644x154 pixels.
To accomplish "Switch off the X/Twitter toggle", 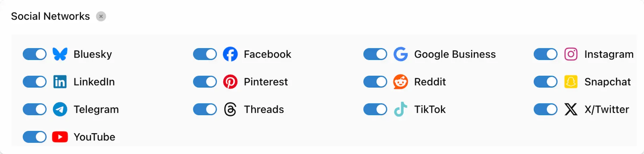I will pyautogui.click(x=546, y=109).
